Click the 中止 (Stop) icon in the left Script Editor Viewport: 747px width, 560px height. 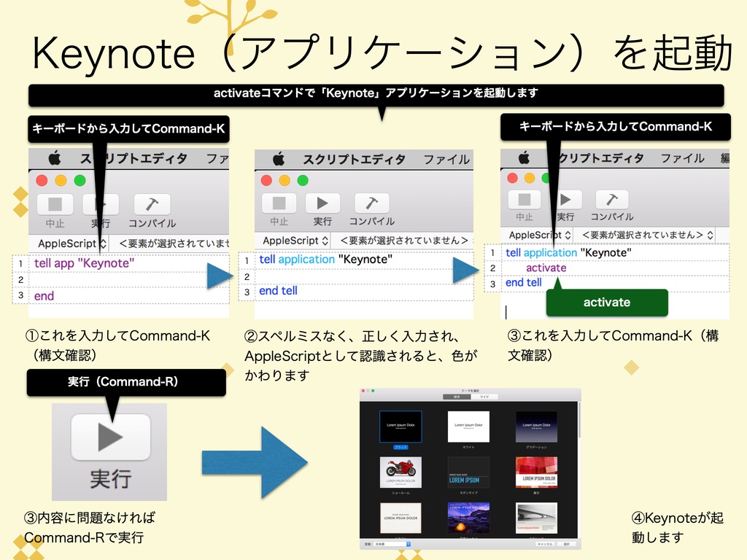click(x=55, y=203)
